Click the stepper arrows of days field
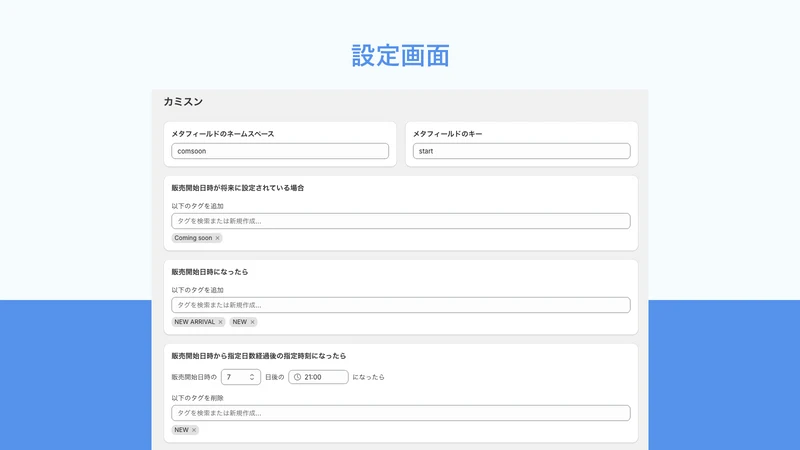 [x=252, y=377]
